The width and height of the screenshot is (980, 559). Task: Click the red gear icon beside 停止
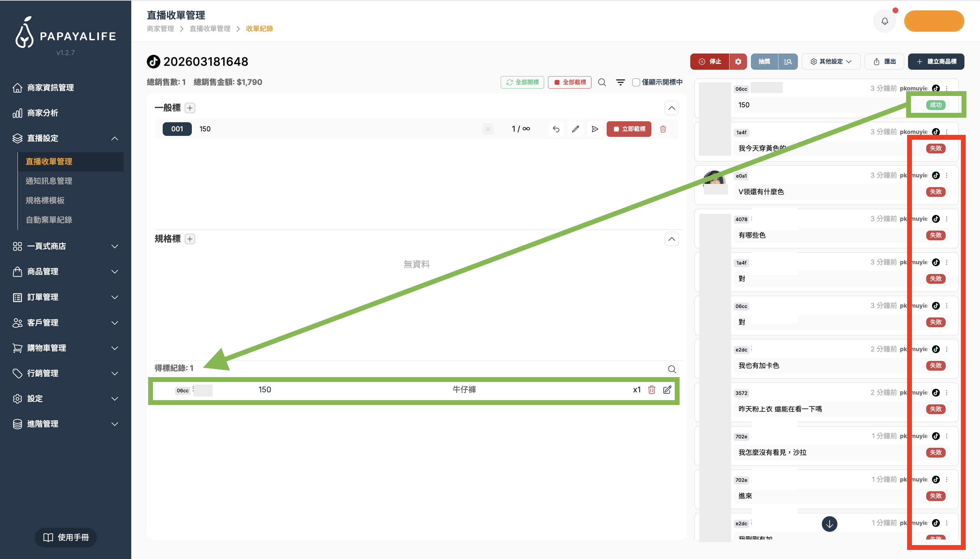(x=738, y=62)
